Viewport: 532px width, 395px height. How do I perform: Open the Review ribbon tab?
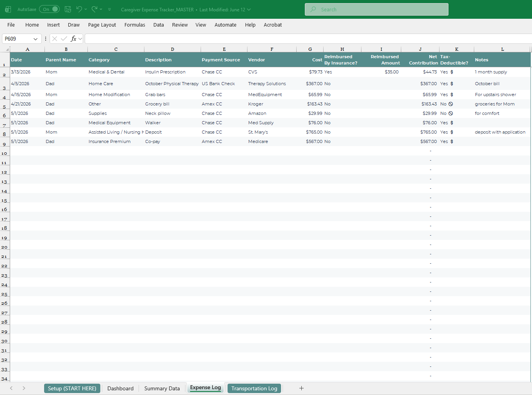180,25
